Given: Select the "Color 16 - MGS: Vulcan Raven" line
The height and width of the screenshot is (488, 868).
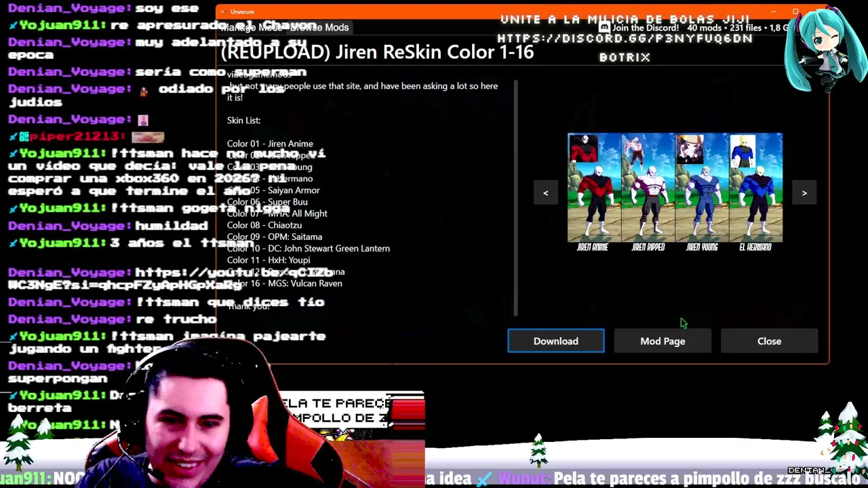Looking at the screenshot, I should (285, 283).
